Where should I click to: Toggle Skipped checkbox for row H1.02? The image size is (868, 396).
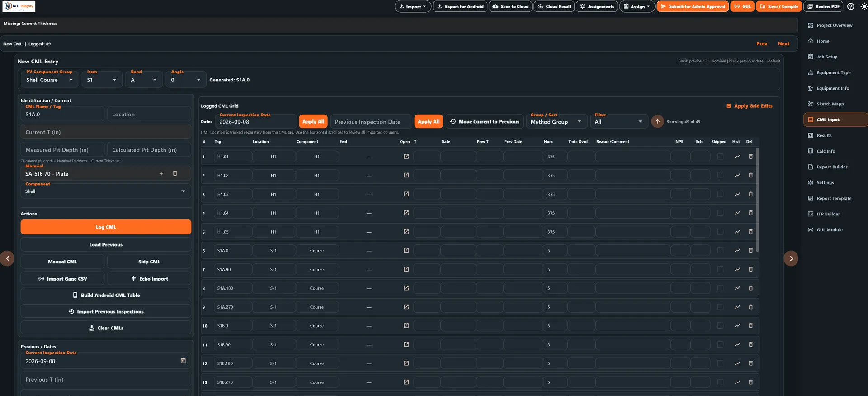point(720,175)
